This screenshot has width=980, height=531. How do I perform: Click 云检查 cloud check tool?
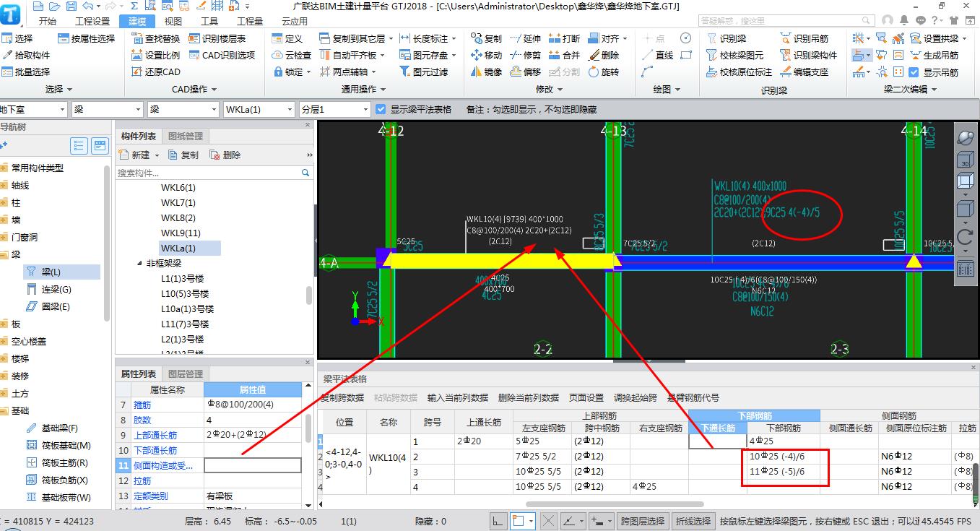292,55
